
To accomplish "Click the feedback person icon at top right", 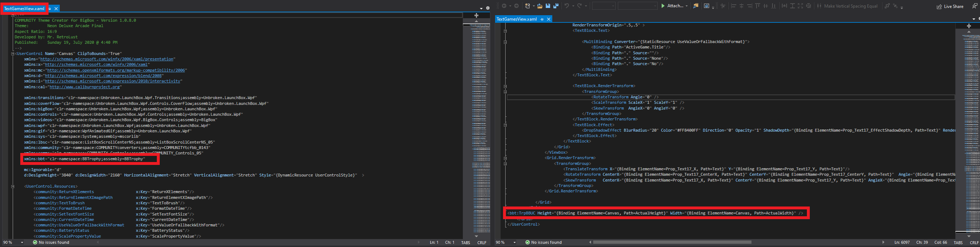I will 975,6.
